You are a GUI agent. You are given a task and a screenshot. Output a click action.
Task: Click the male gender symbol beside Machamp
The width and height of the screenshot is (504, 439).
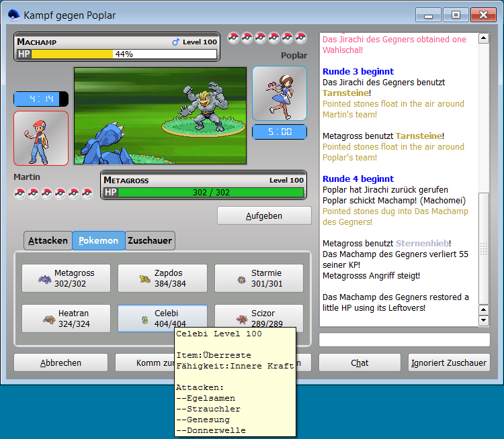click(176, 42)
